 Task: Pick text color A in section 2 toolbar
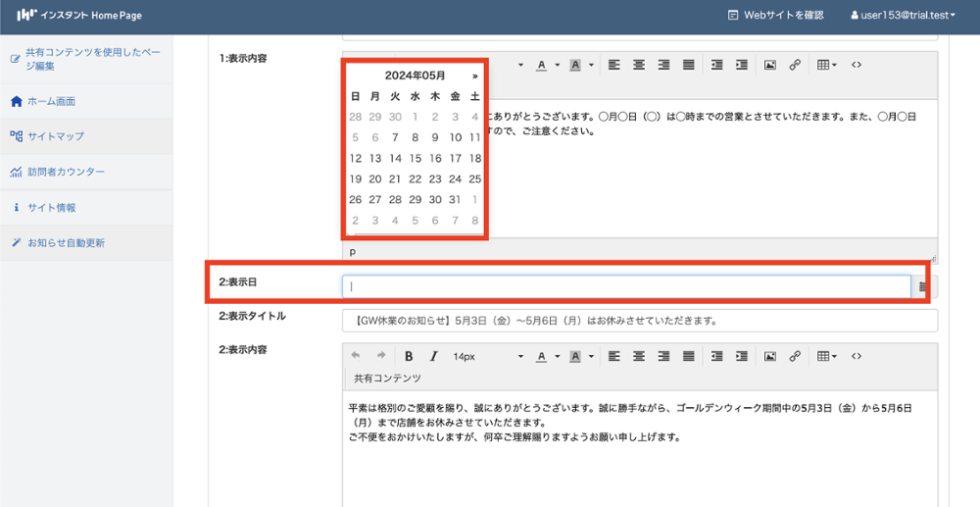tap(541, 356)
